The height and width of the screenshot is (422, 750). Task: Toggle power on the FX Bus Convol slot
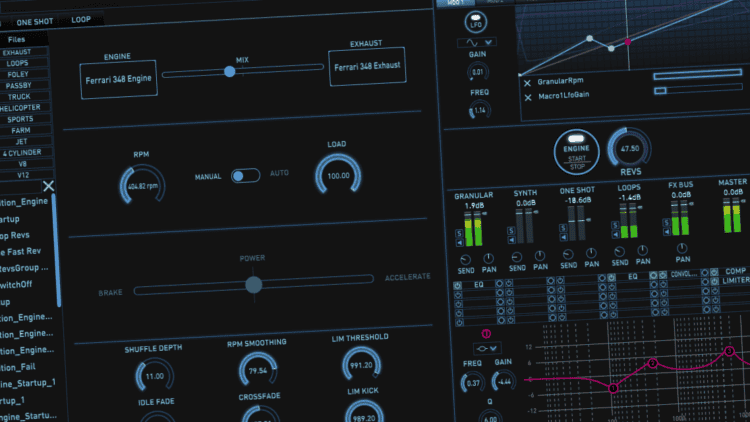click(x=662, y=275)
